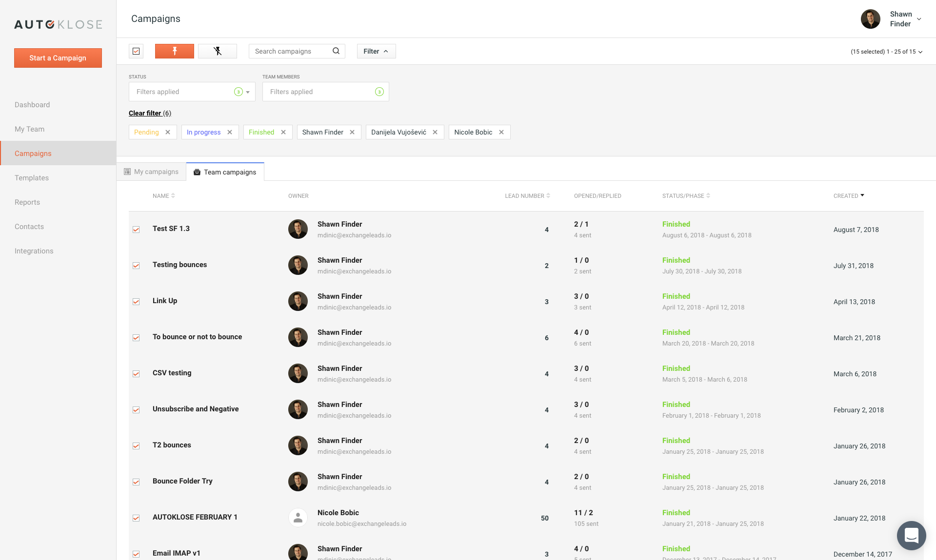Remove the Pending filter tag
This screenshot has width=936, height=560.
tap(168, 132)
